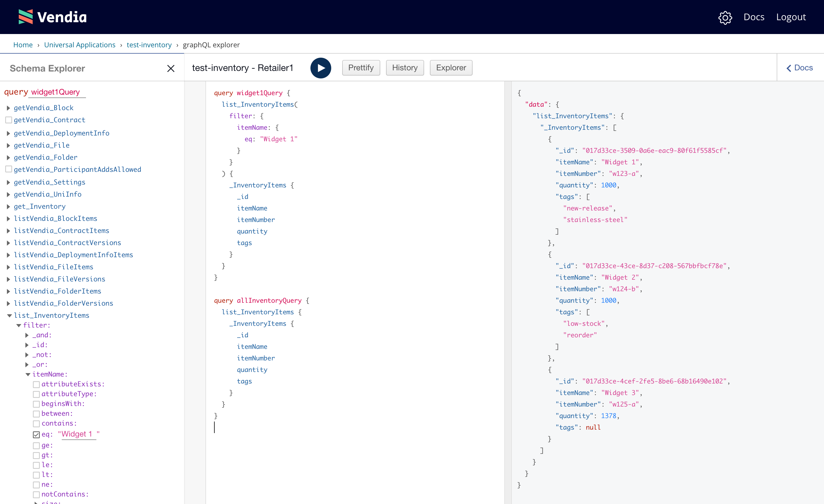
Task: Enable the contains filter checkbox
Action: coord(36,424)
